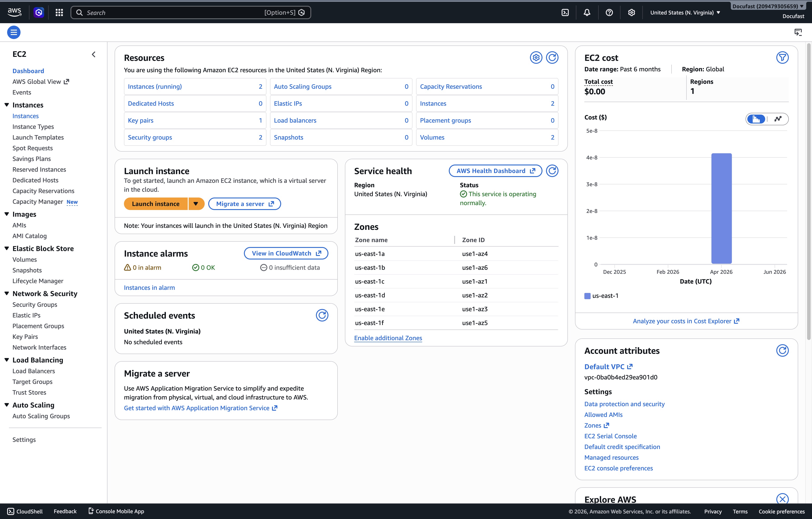Open the EC2 cost filter icon

pyautogui.click(x=782, y=58)
